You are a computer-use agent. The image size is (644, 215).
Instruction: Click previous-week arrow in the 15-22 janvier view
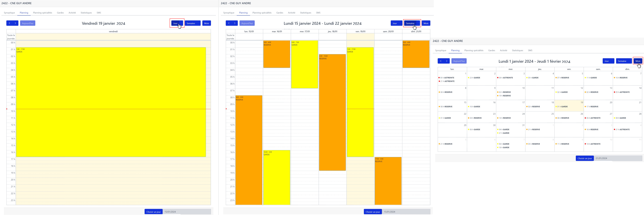(x=229, y=23)
